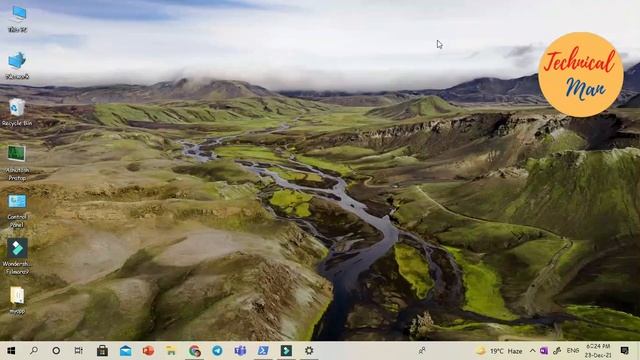Select the Control Panel desktop shortcut
This screenshot has width=640, height=360.
[17, 210]
